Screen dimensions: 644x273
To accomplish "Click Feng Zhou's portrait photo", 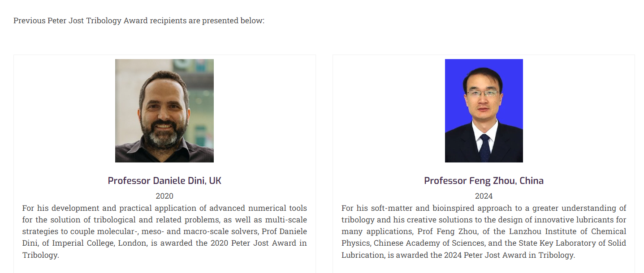I will [x=484, y=111].
